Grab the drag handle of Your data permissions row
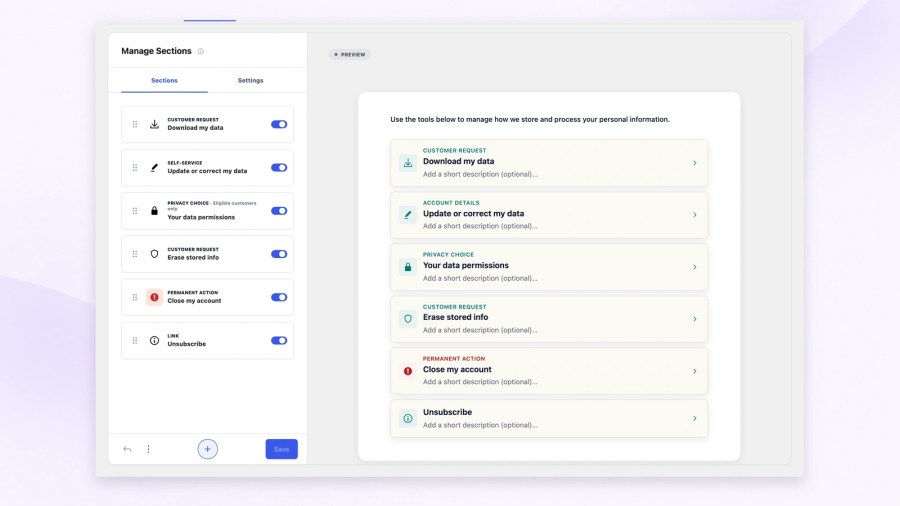The height and width of the screenshot is (506, 900). pyautogui.click(x=135, y=211)
